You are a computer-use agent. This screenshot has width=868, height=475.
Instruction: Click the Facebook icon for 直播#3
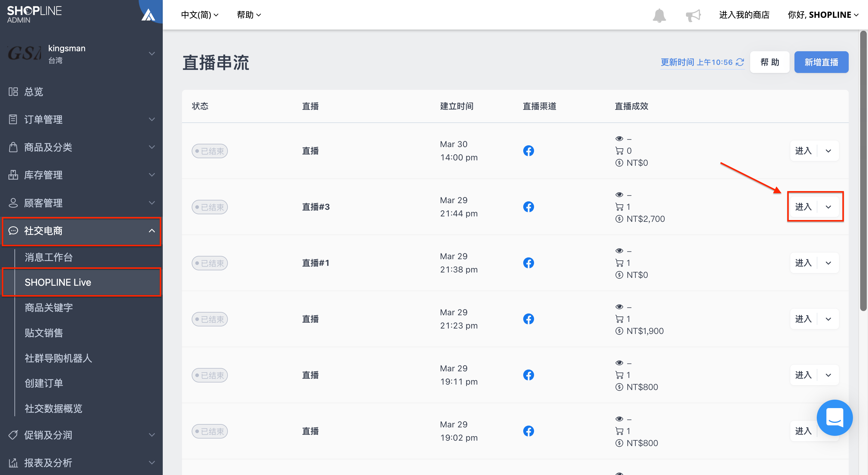[528, 206]
